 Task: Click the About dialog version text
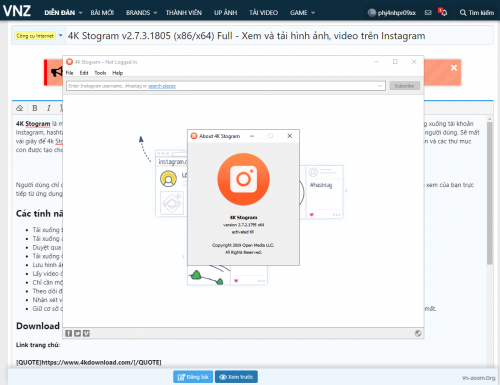(x=243, y=225)
